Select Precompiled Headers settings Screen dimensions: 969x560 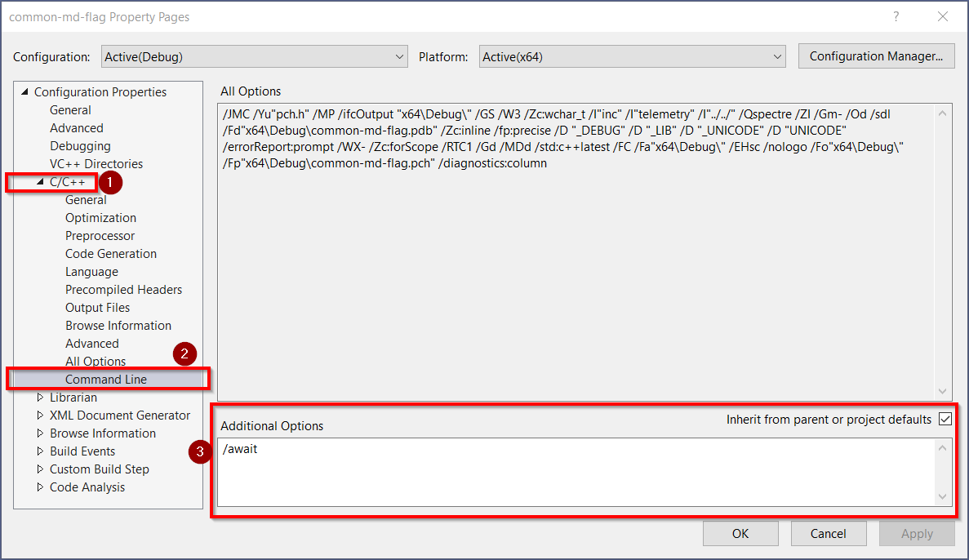[x=123, y=289]
